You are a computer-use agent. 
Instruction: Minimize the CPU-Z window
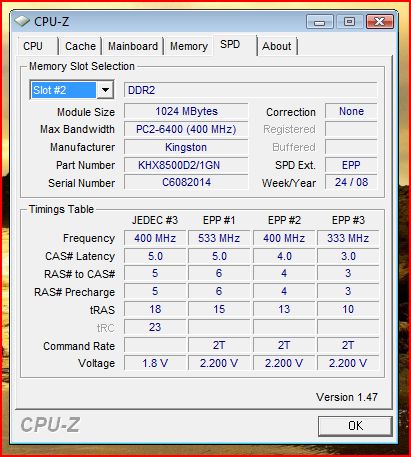click(x=319, y=22)
